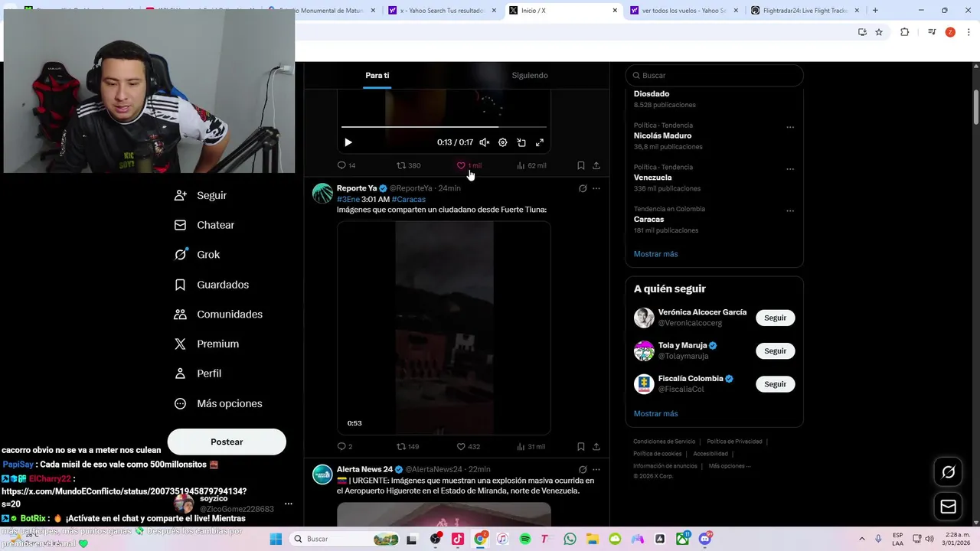Unmute the top tweet's video player
This screenshot has height=551, width=980.
point(485,142)
